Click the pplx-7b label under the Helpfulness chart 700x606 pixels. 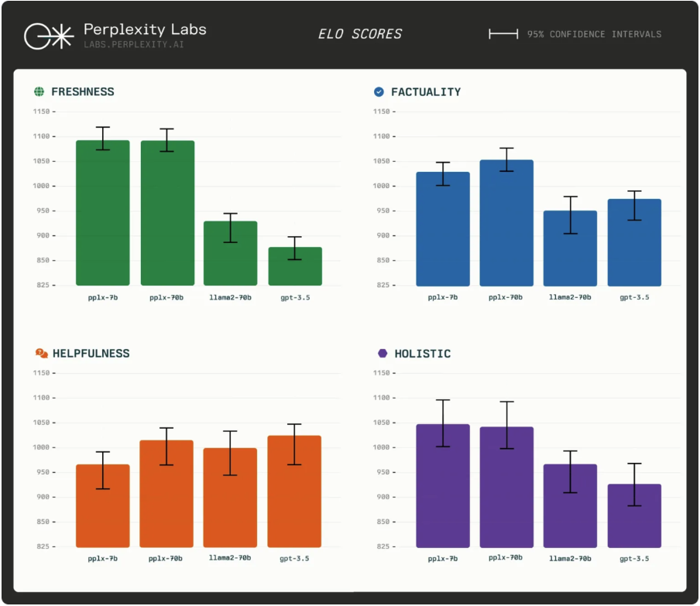[103, 559]
